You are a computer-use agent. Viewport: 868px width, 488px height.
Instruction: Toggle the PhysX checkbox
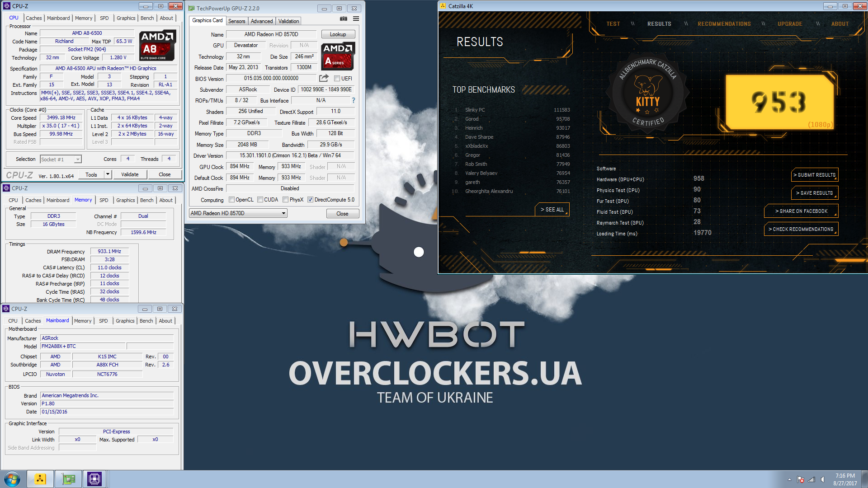285,200
